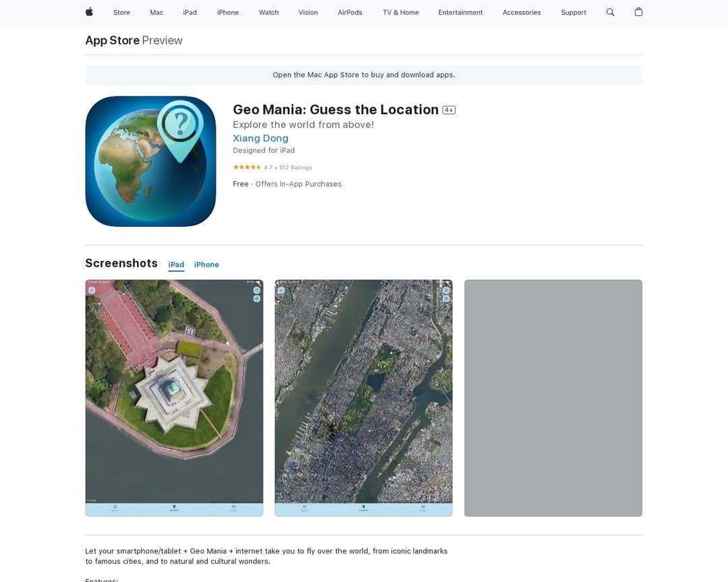
Task: Click the Apple logo in the navigation bar
Action: click(x=88, y=12)
